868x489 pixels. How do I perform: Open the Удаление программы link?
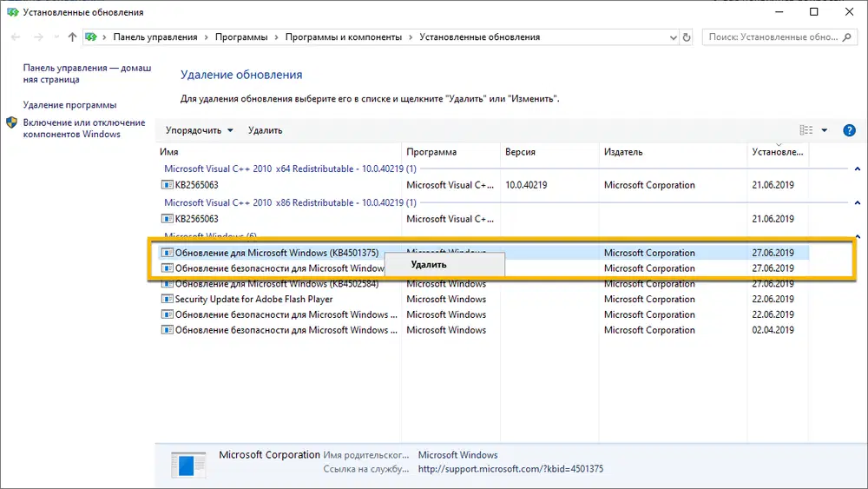point(70,104)
